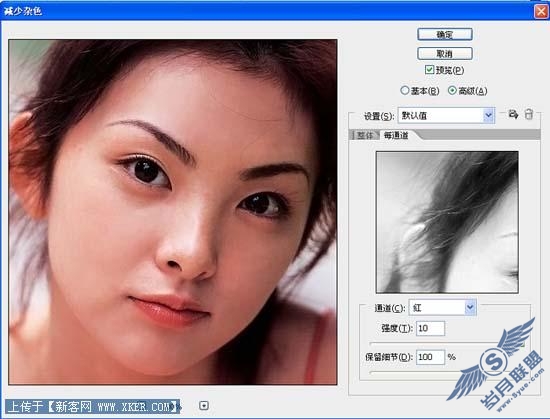Click the 确定 button
Screen dimensions: 550x419
pos(445,34)
